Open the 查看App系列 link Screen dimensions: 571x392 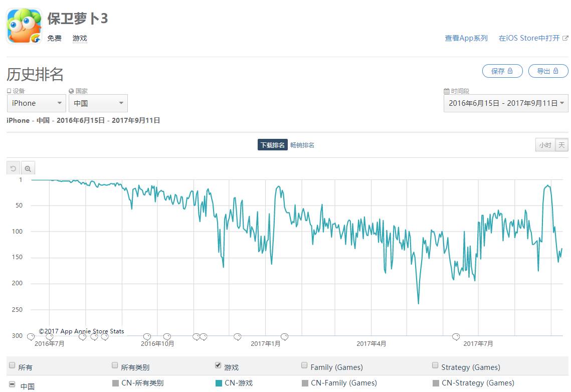(466, 38)
